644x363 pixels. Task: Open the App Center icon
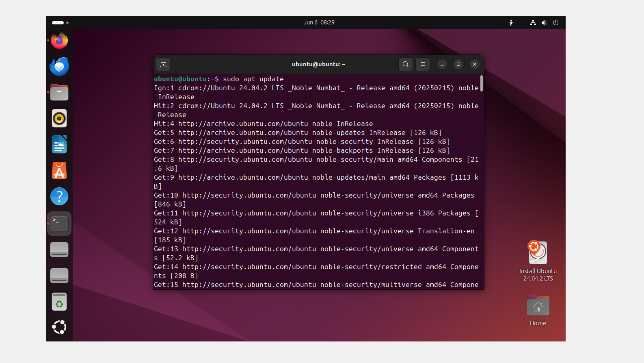tap(59, 170)
